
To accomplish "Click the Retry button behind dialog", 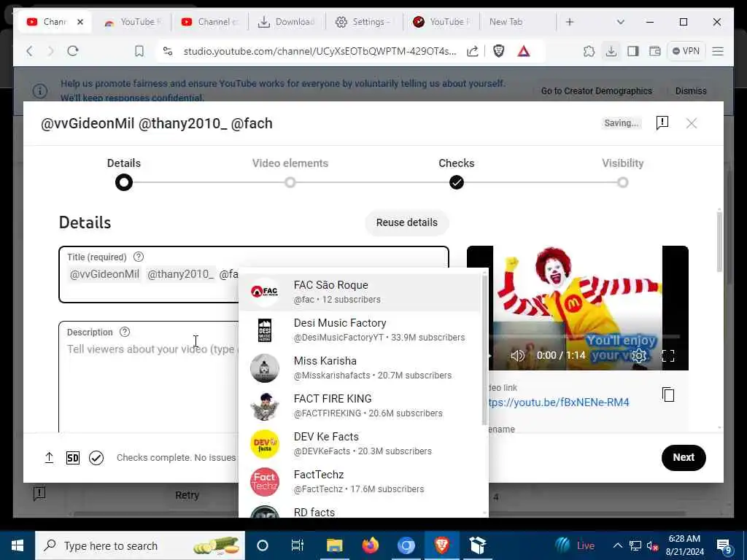I will tap(187, 495).
